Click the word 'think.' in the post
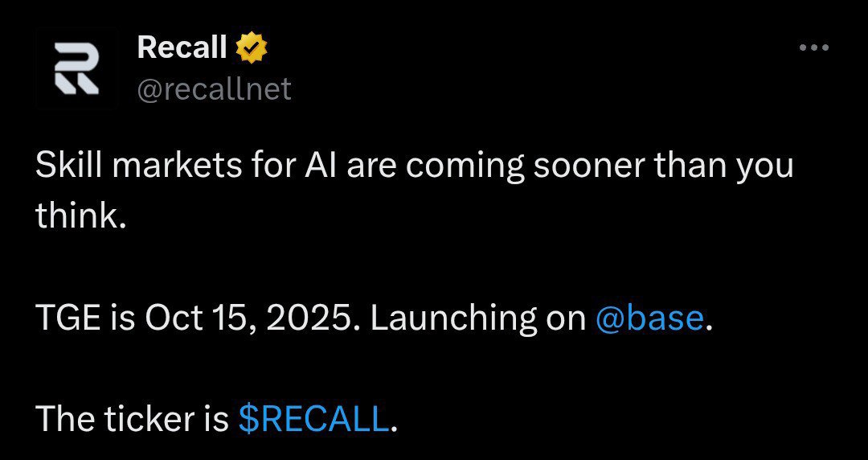 [81, 216]
